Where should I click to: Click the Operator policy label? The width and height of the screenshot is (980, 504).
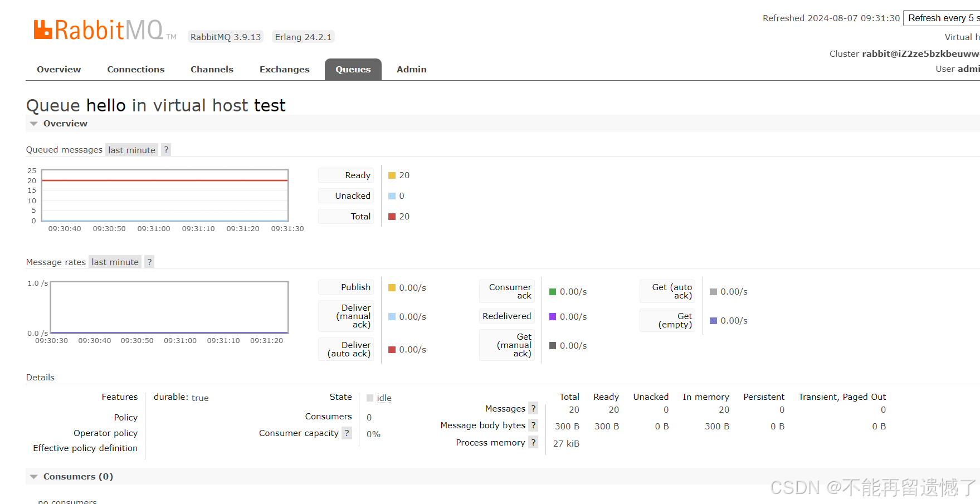point(106,433)
